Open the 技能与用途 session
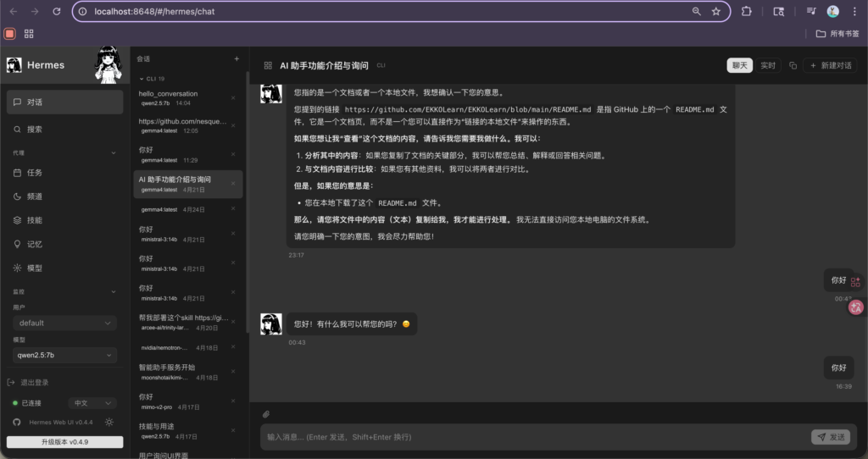Viewport: 868px width, 459px height. 187,431
